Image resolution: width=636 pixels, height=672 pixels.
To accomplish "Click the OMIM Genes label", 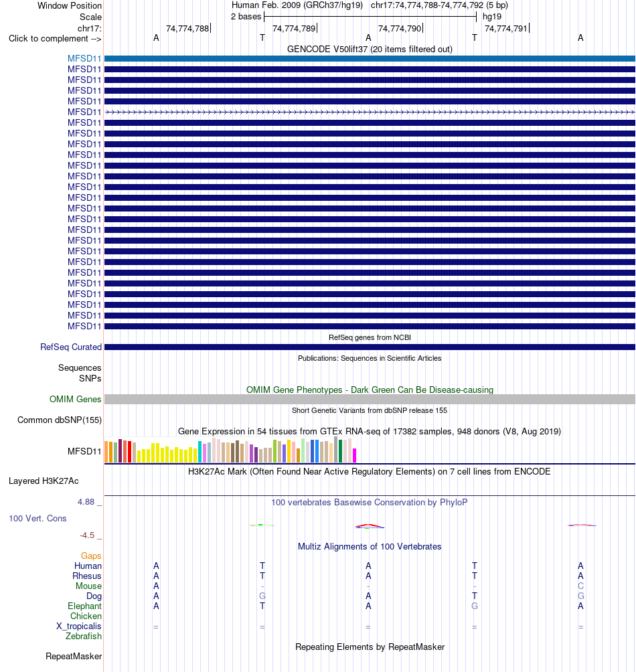I will 76,399.
